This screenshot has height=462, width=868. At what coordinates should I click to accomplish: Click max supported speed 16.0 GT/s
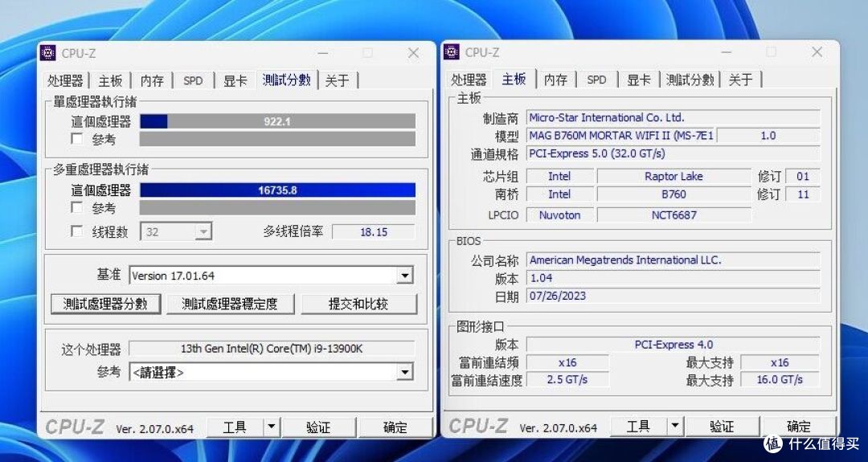click(x=780, y=379)
